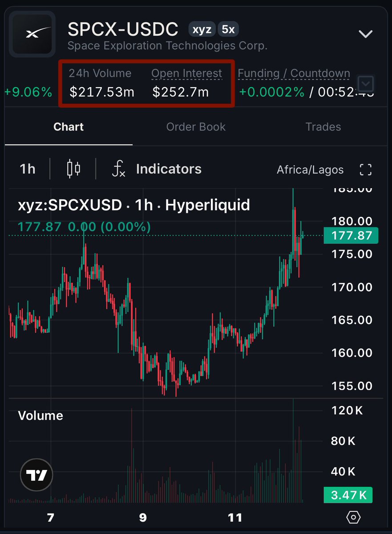This screenshot has height=534, width=392.
Task: Switch to the Trades tab
Action: (x=323, y=127)
